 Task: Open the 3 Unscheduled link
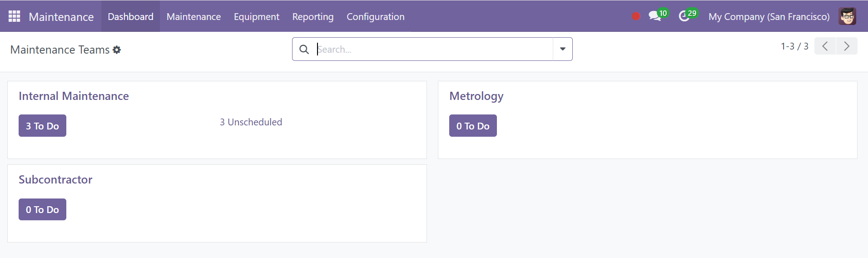click(x=251, y=122)
